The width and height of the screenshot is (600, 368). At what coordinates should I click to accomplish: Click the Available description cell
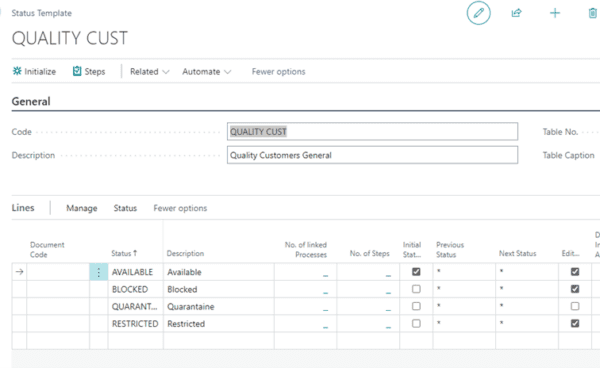pyautogui.click(x=218, y=272)
